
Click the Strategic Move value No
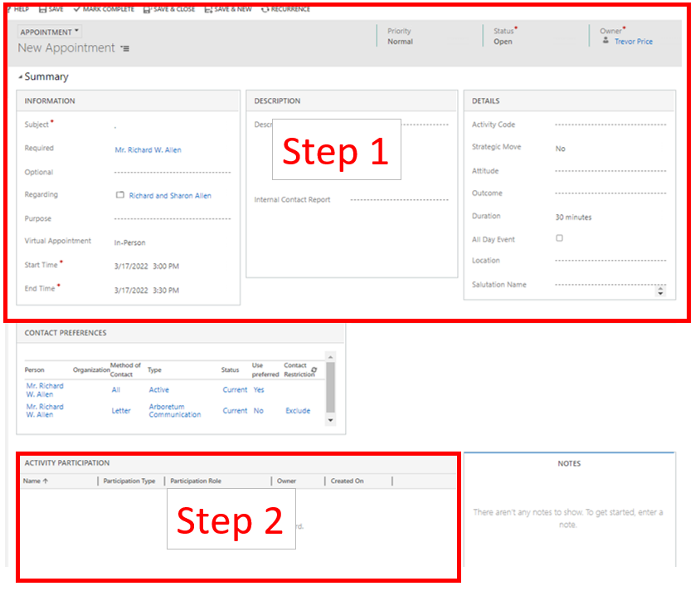point(561,149)
